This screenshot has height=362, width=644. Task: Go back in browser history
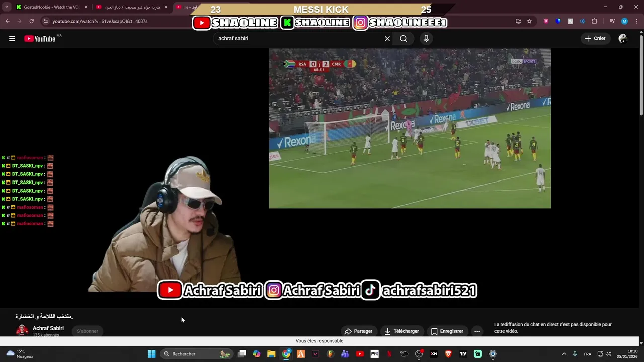click(7, 21)
